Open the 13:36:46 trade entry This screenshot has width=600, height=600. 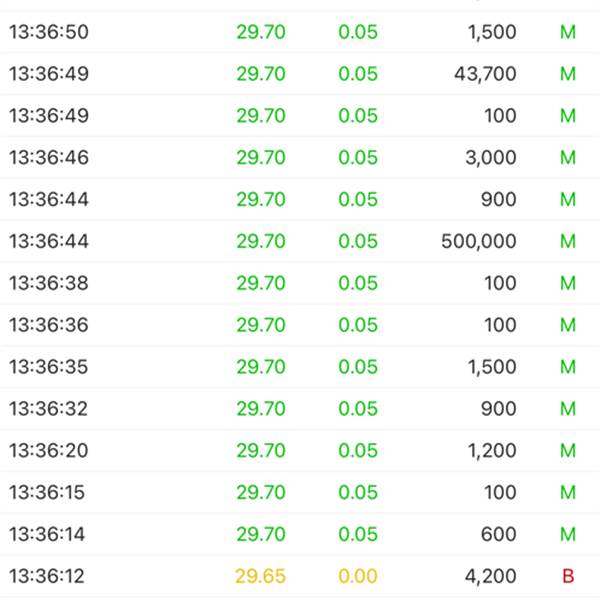(x=300, y=157)
